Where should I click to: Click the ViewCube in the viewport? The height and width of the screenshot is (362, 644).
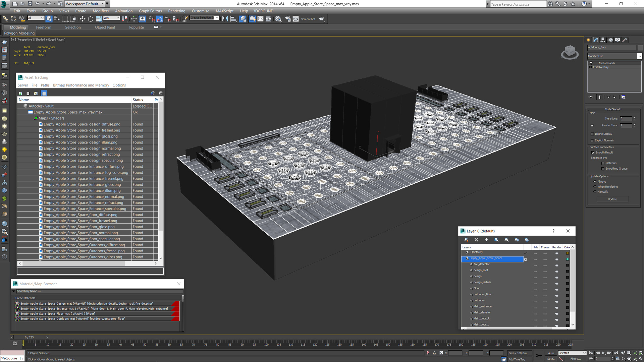[x=570, y=52]
